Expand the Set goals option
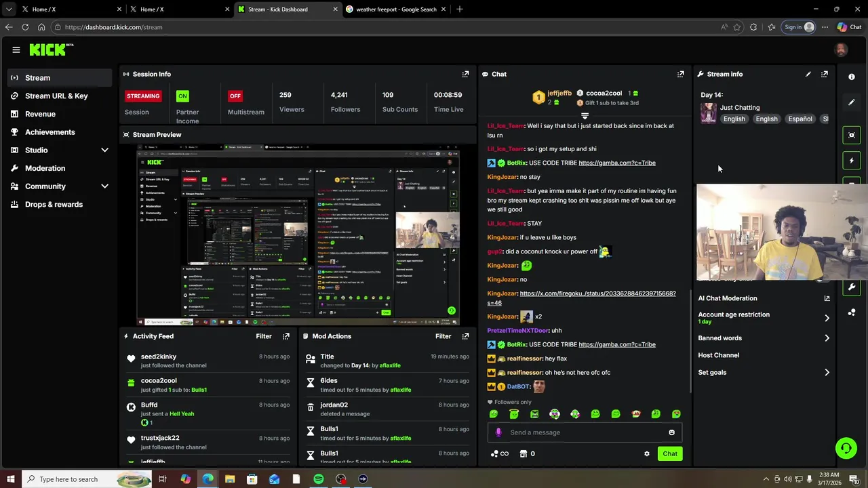 (x=827, y=372)
